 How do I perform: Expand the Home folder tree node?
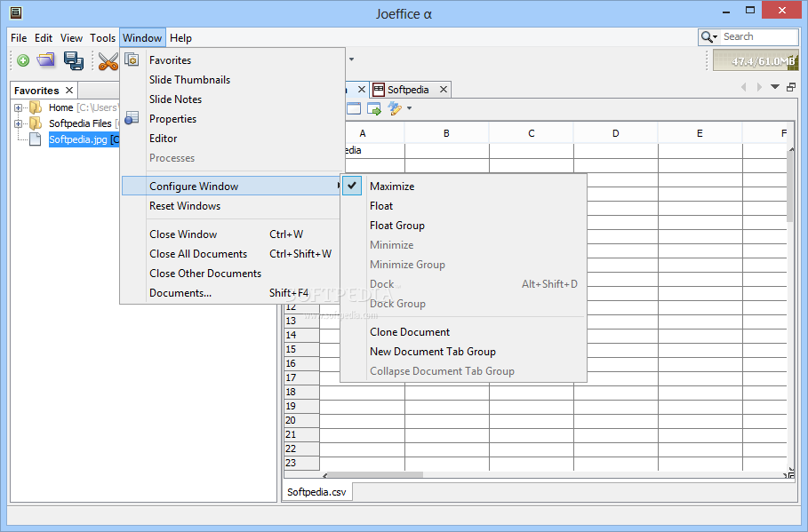pos(18,107)
